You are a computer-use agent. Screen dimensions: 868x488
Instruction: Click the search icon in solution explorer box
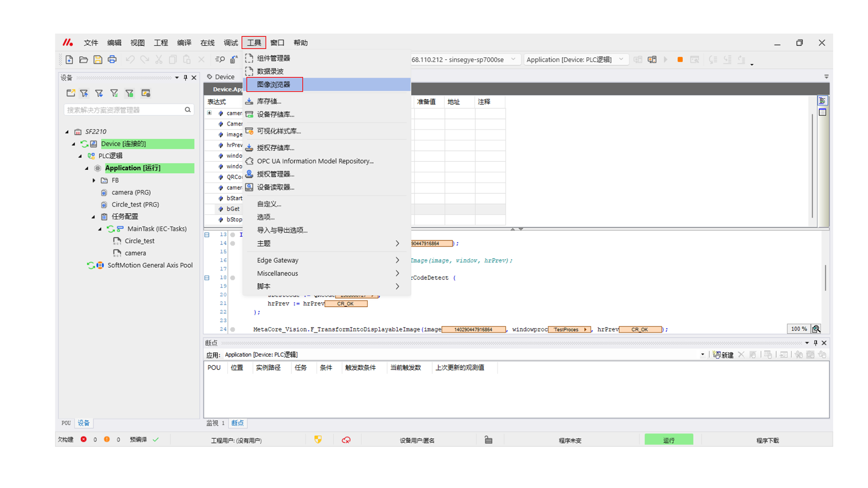[x=188, y=110]
